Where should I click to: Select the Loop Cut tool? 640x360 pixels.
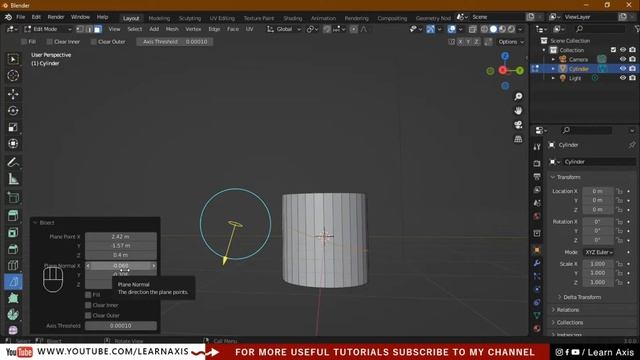(13, 265)
